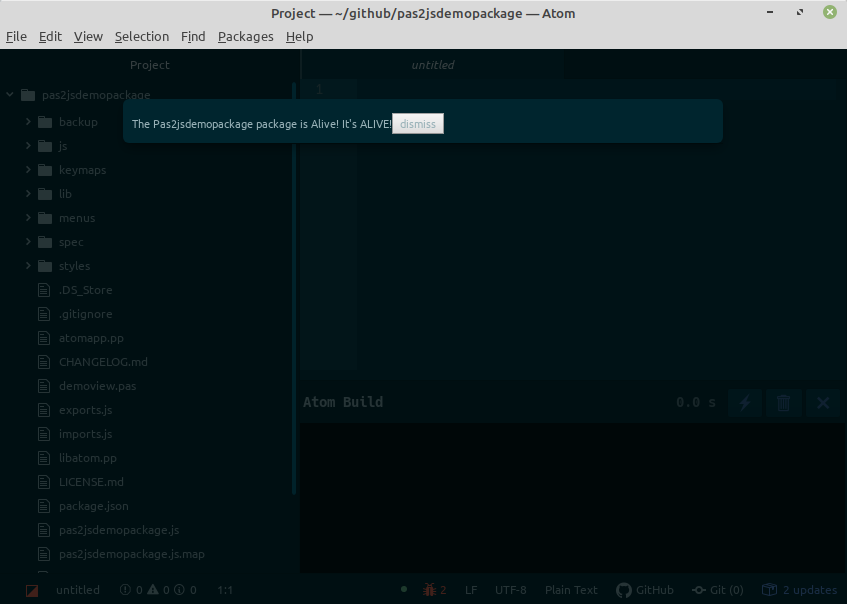
Task: Open deprecation bug indicator showing 2
Action: [x=435, y=590]
